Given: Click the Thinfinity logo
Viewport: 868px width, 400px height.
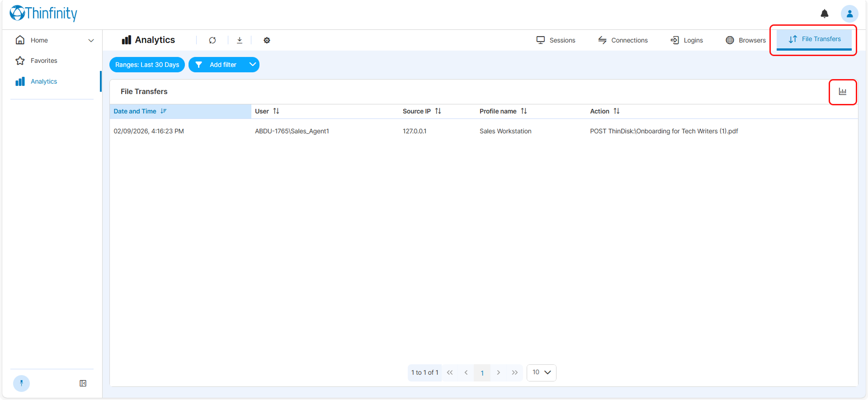Looking at the screenshot, I should coord(43,14).
